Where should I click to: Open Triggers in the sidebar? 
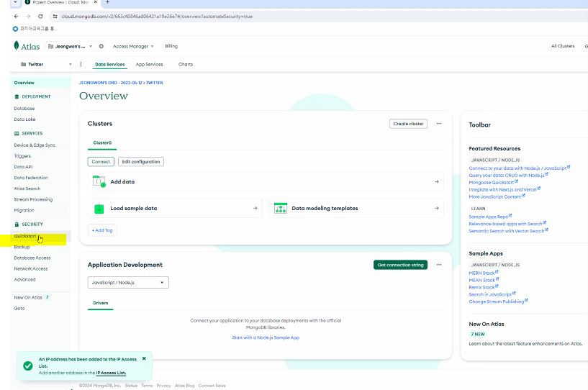click(x=22, y=156)
